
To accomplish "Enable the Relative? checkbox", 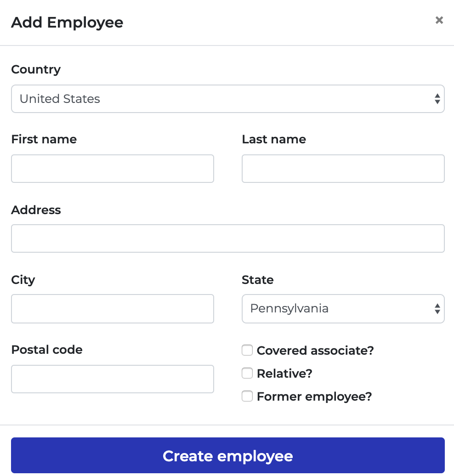I will point(247,374).
